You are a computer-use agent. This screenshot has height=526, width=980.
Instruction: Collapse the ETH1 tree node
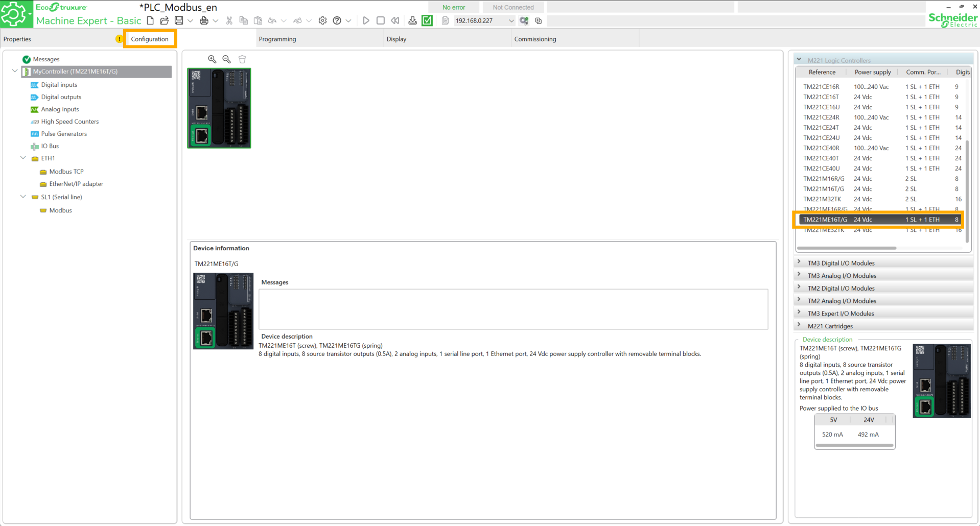tap(23, 158)
